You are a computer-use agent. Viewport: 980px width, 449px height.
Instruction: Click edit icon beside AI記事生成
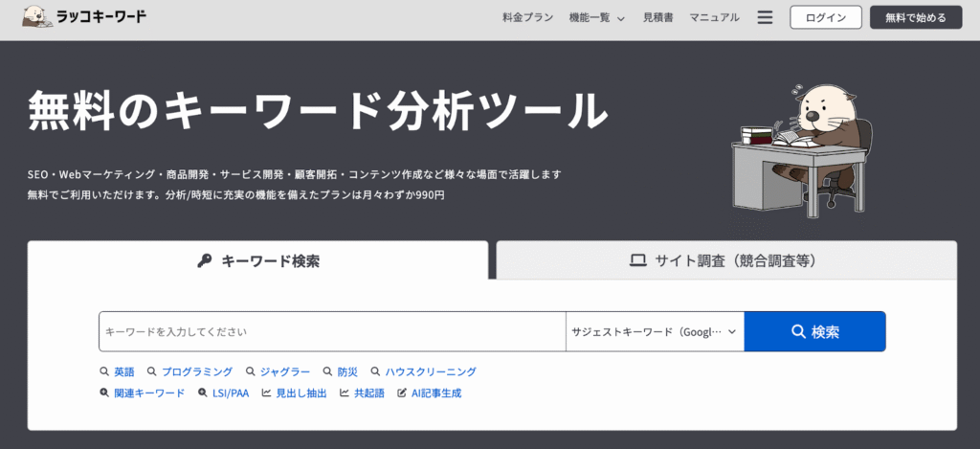(x=403, y=393)
